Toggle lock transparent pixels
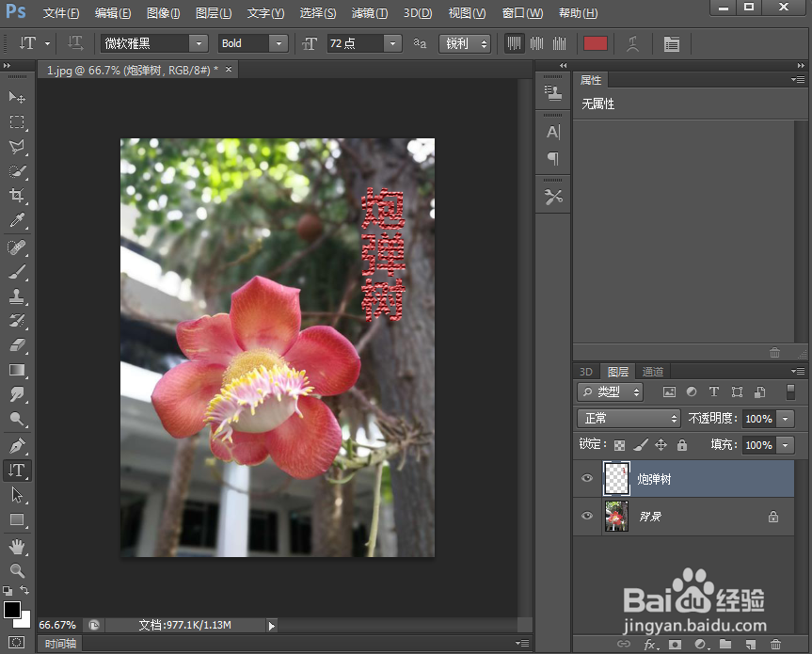 coord(619,445)
